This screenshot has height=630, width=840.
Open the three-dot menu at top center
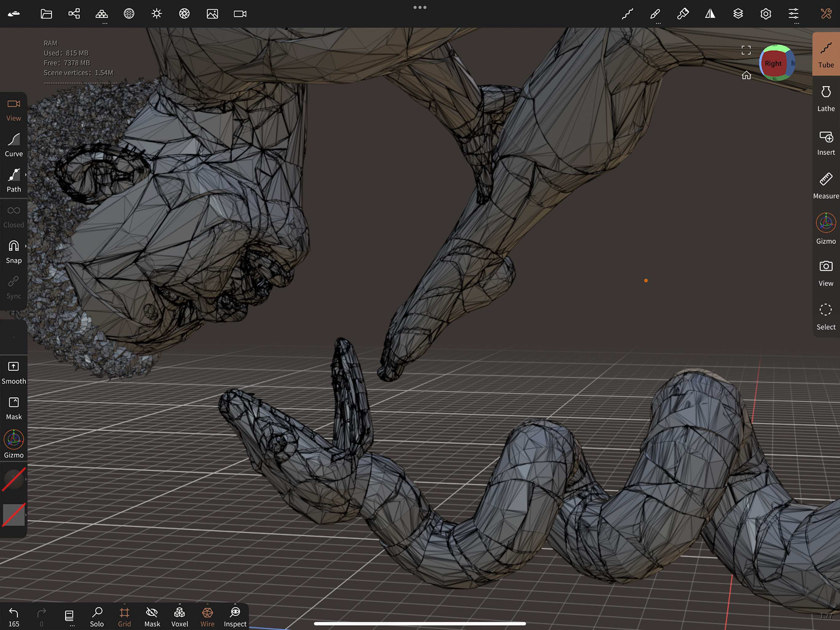420,7
